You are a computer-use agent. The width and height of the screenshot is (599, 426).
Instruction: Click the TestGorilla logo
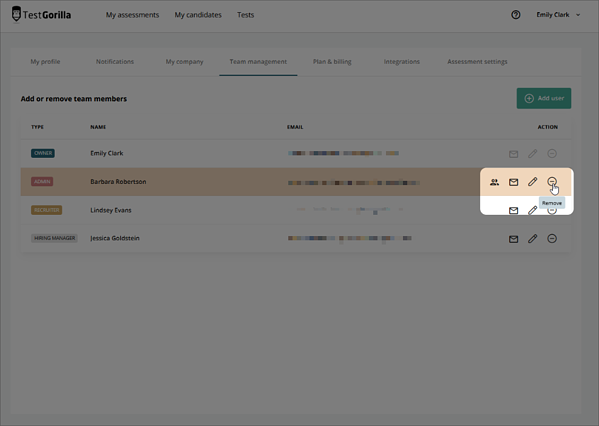[41, 15]
